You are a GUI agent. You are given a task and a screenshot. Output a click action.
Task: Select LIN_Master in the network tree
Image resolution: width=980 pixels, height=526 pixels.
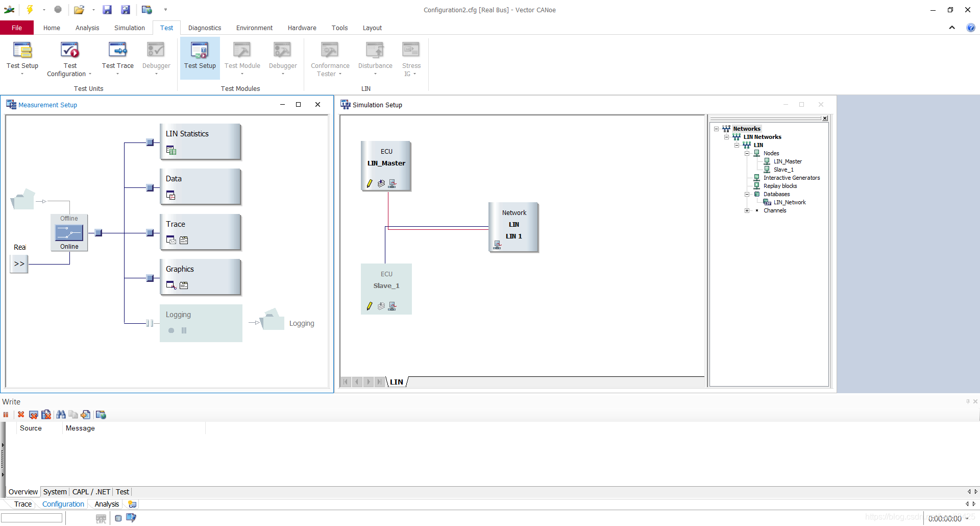pos(788,161)
